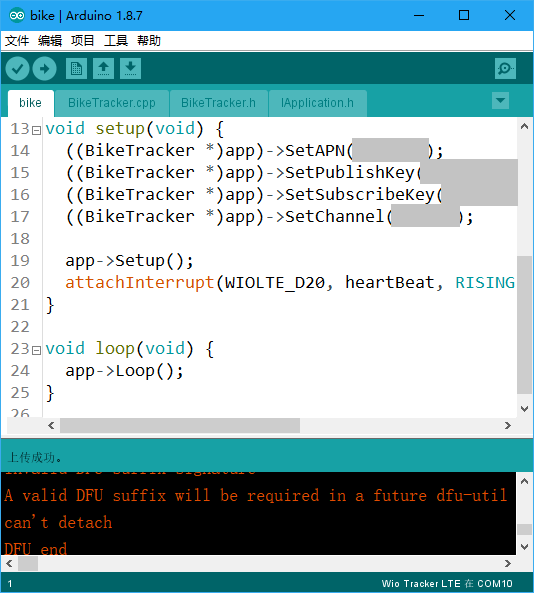This screenshot has width=534, height=593.
Task: Maximize the Arduino window
Action: tap(464, 16)
